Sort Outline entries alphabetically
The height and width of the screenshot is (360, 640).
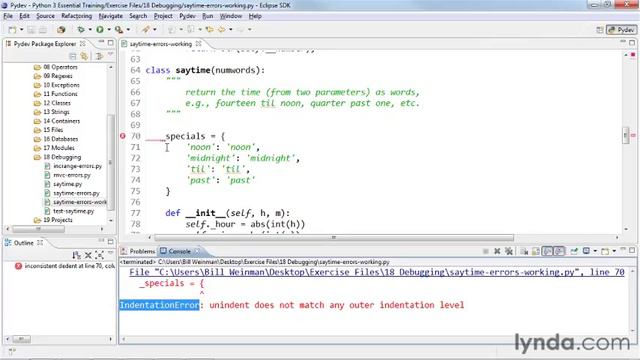click(x=76, y=256)
